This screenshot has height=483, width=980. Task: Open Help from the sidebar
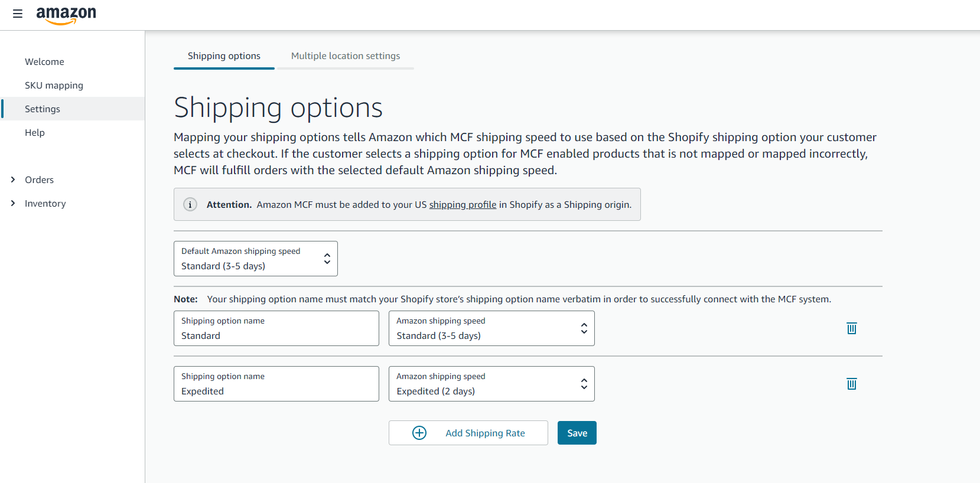[35, 133]
